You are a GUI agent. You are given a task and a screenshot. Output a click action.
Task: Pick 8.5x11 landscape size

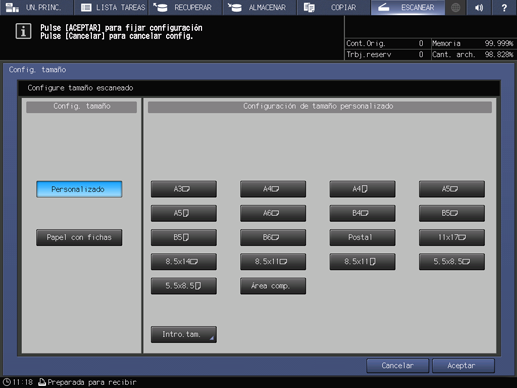click(x=273, y=262)
